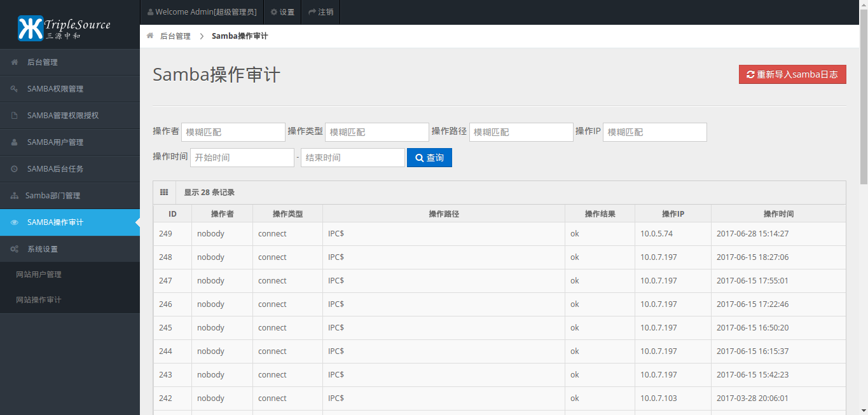
Task: Focus the 操作IP filter input
Action: pyautogui.click(x=655, y=132)
